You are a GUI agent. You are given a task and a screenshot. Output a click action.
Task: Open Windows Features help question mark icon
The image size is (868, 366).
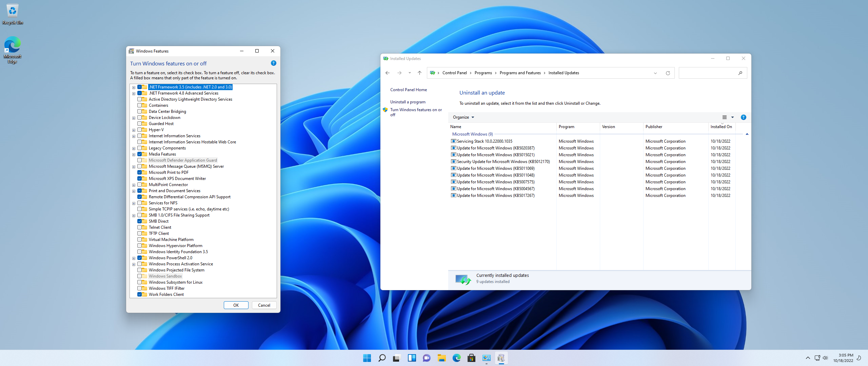[x=274, y=63]
